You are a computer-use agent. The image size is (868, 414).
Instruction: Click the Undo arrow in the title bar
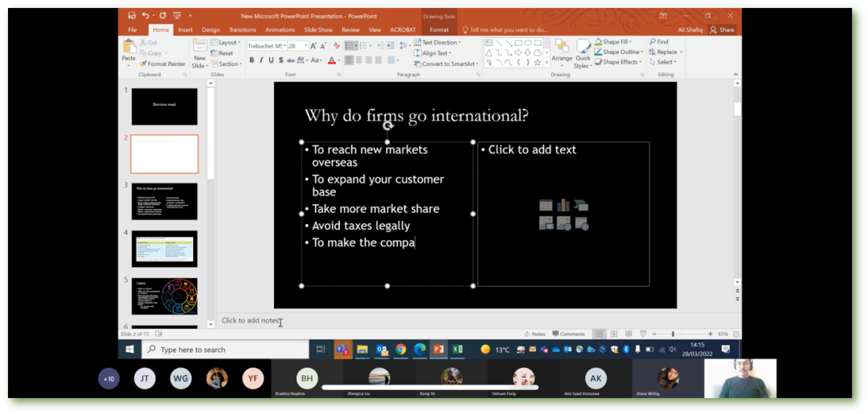(145, 15)
